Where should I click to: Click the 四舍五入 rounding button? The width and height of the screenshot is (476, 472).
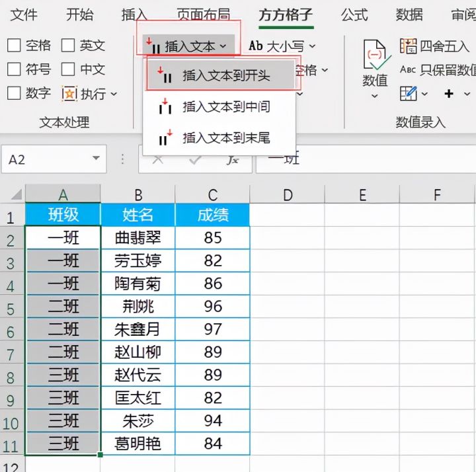pyautogui.click(x=435, y=46)
